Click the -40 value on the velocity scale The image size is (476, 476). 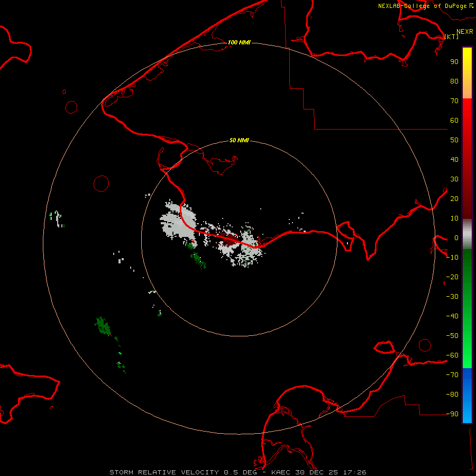(x=452, y=316)
